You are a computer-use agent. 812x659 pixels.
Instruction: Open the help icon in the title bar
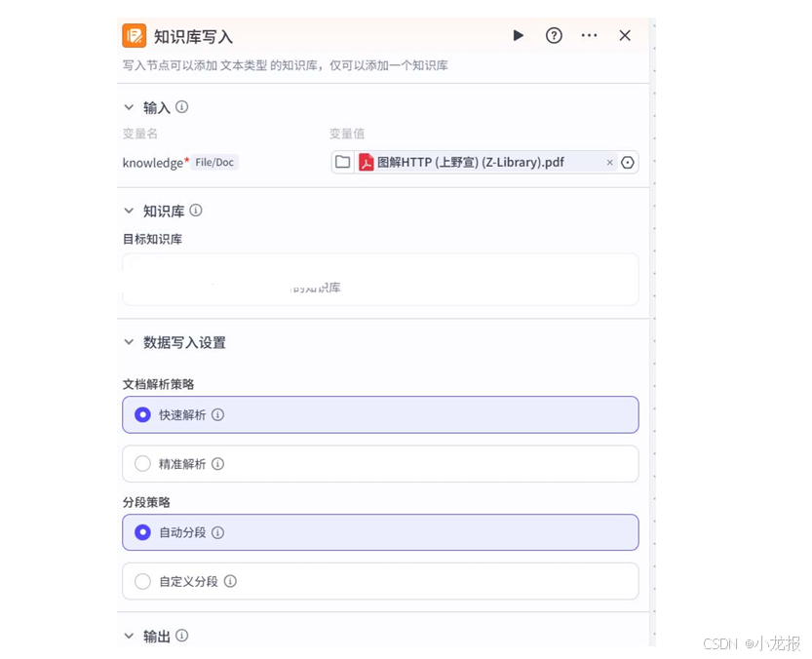point(554,35)
